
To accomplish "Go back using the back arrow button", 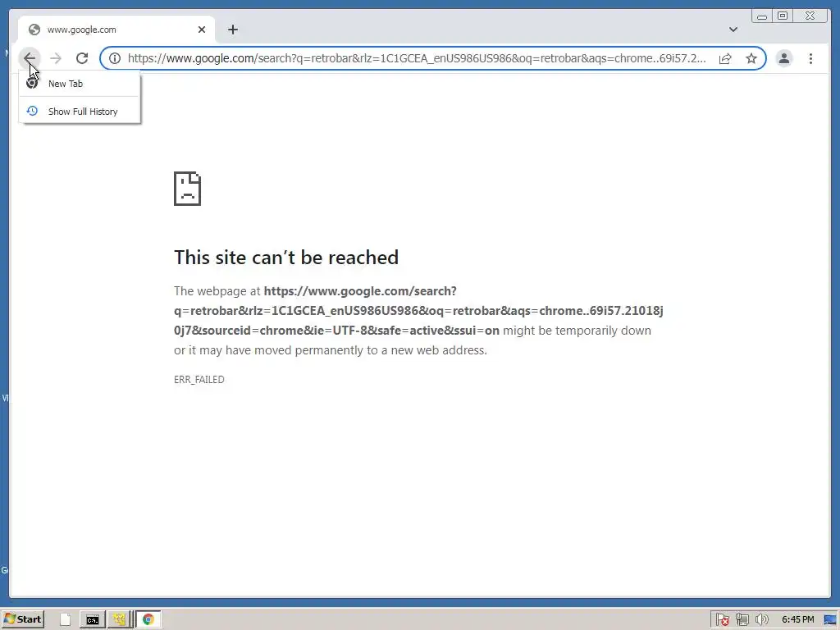I will [30, 58].
